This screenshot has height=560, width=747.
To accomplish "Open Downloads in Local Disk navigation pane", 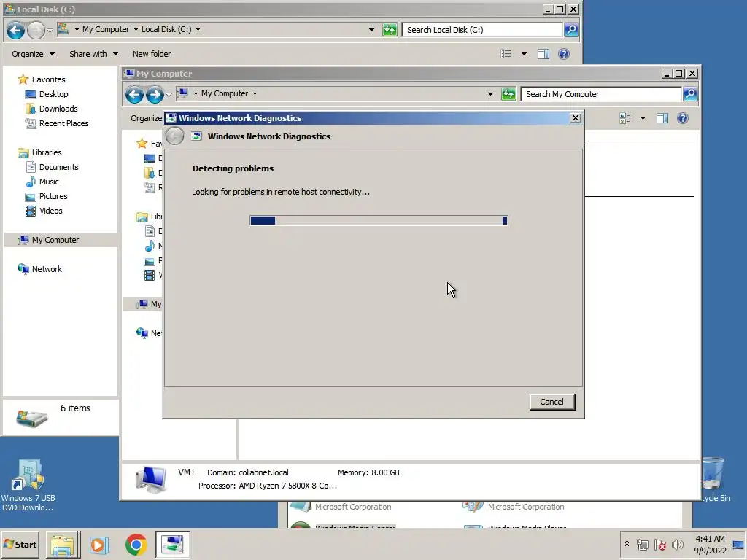I will pos(58,109).
